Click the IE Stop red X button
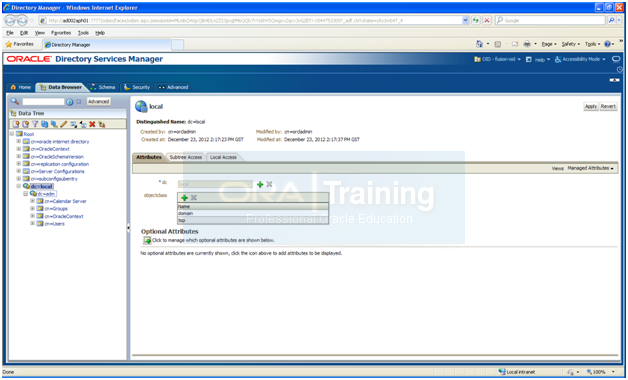628x380 pixels. tap(487, 20)
